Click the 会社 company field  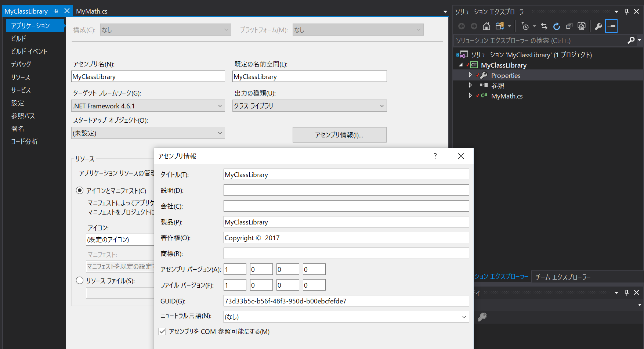pyautogui.click(x=346, y=206)
